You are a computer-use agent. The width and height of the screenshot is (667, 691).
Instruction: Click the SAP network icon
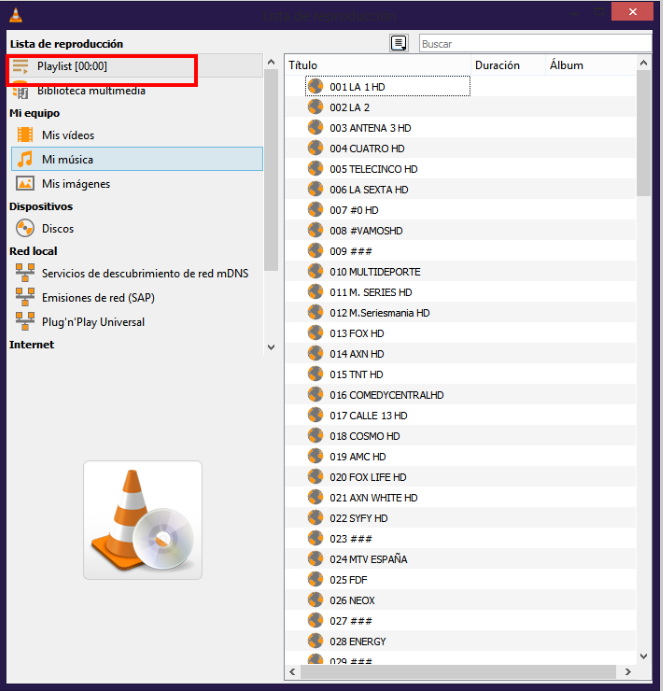click(x=25, y=297)
